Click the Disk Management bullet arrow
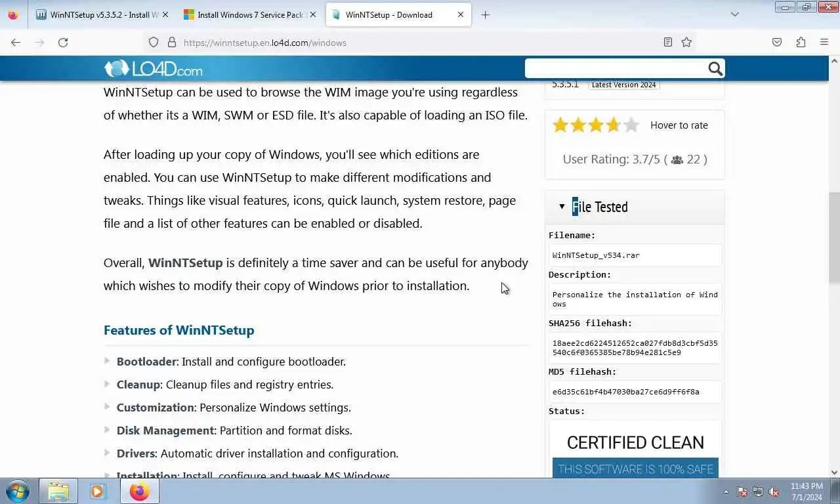840x504 pixels. coord(108,429)
